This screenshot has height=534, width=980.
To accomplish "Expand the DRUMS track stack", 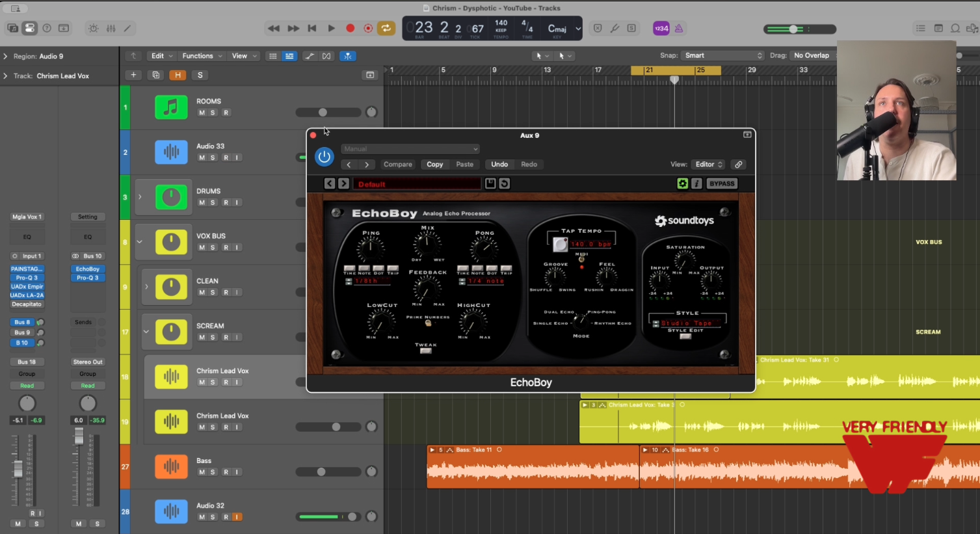I will point(140,196).
